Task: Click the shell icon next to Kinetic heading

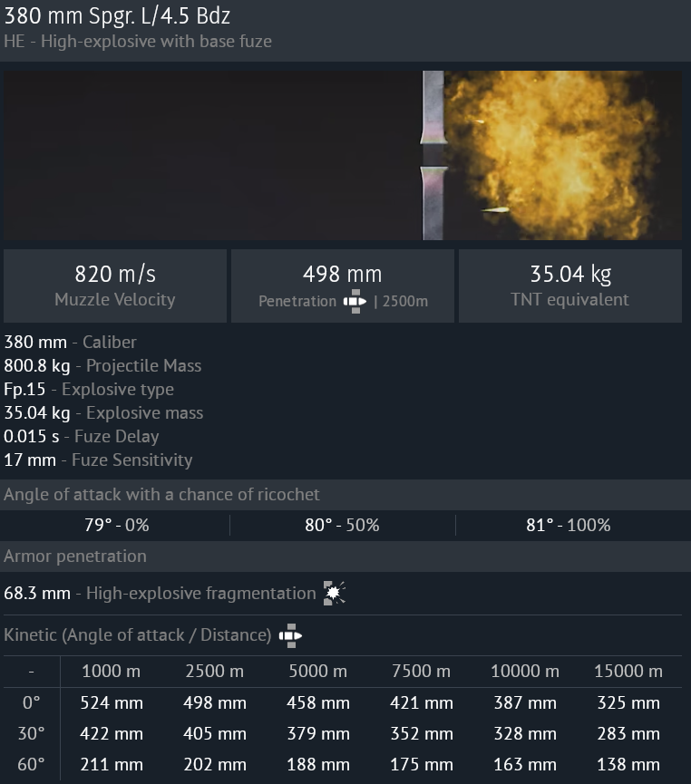Action: (290, 636)
